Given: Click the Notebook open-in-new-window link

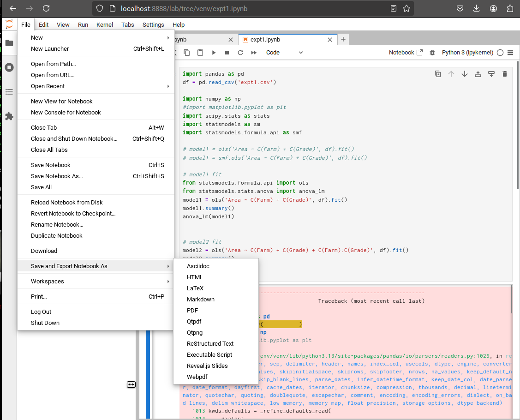Looking at the screenshot, I should pyautogui.click(x=406, y=53).
